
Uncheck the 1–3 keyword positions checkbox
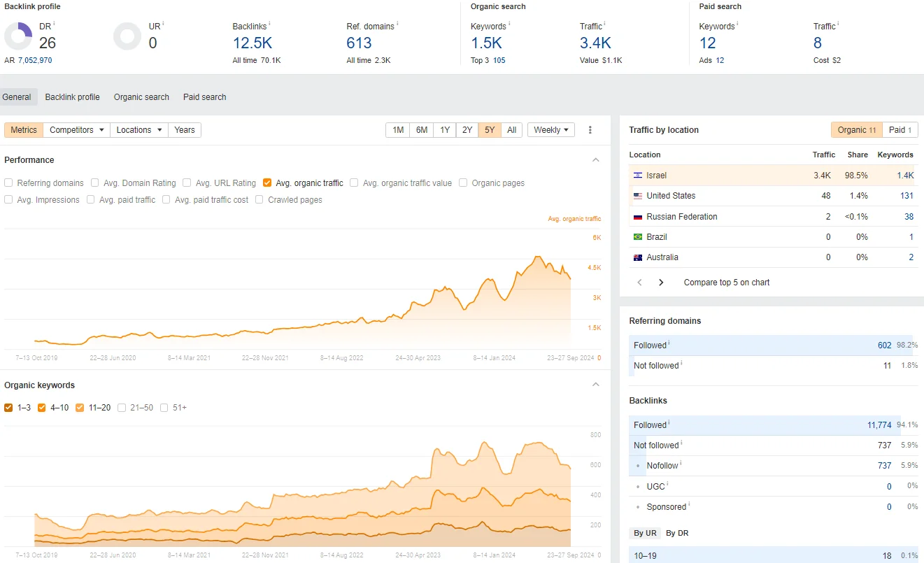(x=8, y=408)
